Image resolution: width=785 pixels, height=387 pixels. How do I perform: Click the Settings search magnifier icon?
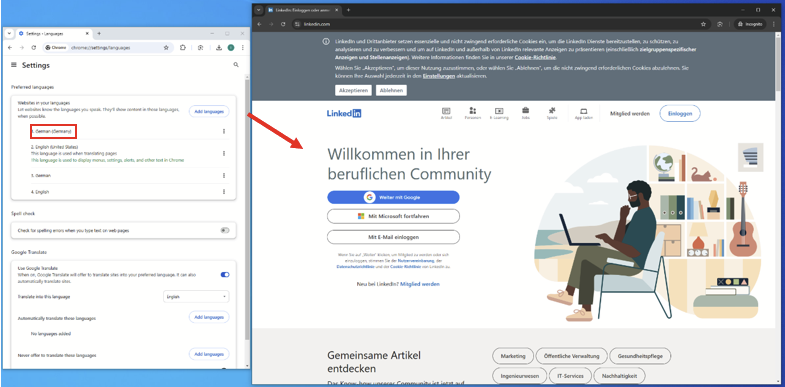click(x=236, y=65)
